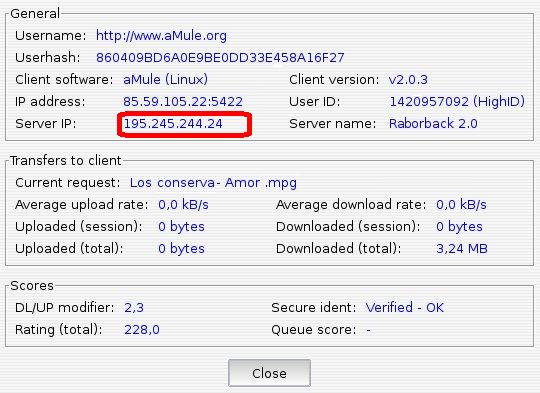Click the Scores group heading
The width and height of the screenshot is (540, 393).
click(32, 286)
